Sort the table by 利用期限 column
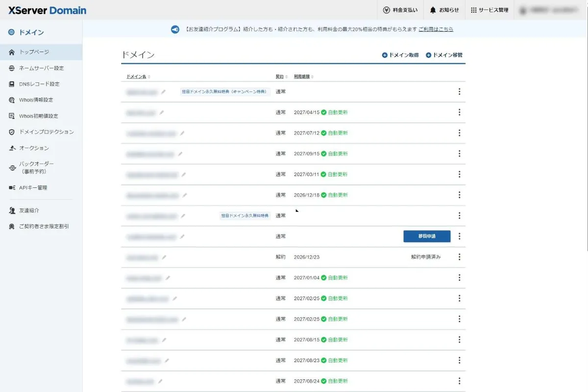The image size is (588, 392). [304, 77]
